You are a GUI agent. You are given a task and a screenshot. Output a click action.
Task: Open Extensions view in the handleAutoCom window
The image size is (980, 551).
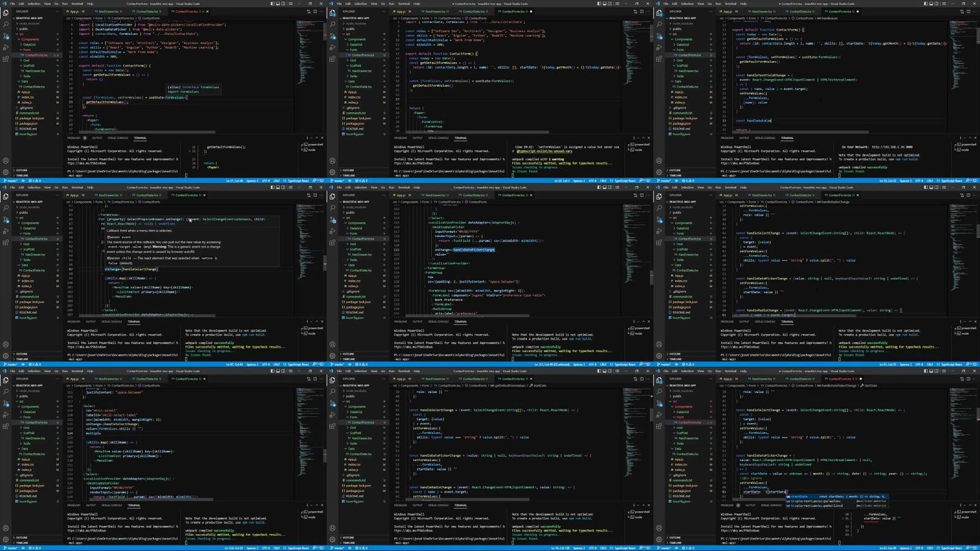[660, 59]
